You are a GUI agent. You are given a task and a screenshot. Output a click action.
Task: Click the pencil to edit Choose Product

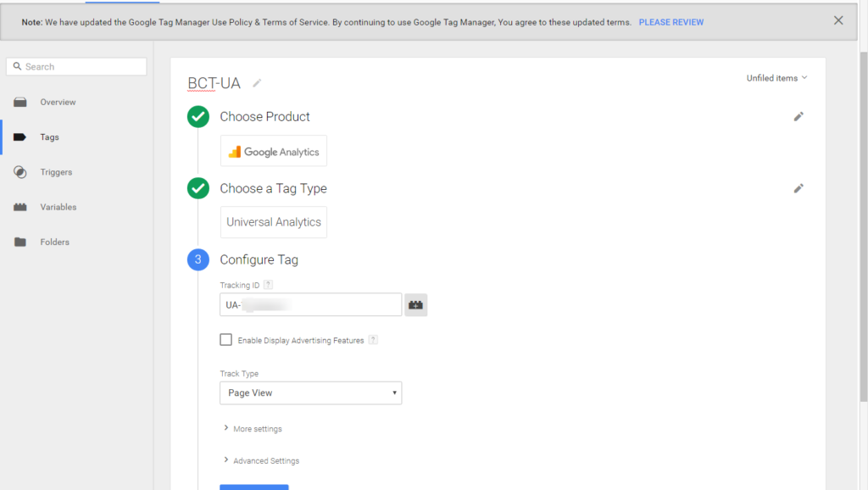point(798,116)
